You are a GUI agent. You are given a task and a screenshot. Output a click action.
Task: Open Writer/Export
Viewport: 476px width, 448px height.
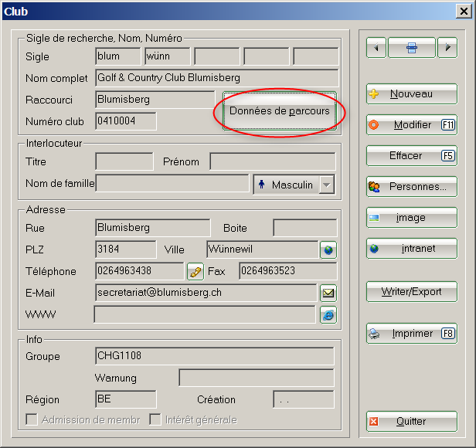pos(412,292)
